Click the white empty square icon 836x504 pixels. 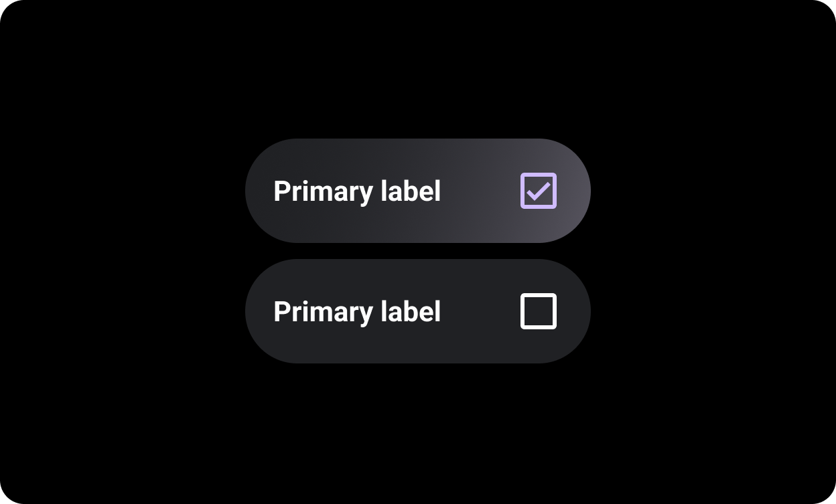point(539,311)
